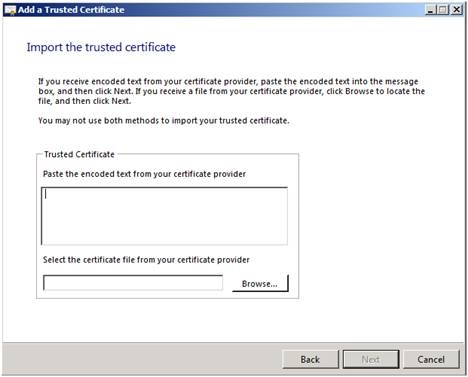Click the 'Paste the encoded text' label
Viewport: 468px width, 377px height.
[x=144, y=174]
